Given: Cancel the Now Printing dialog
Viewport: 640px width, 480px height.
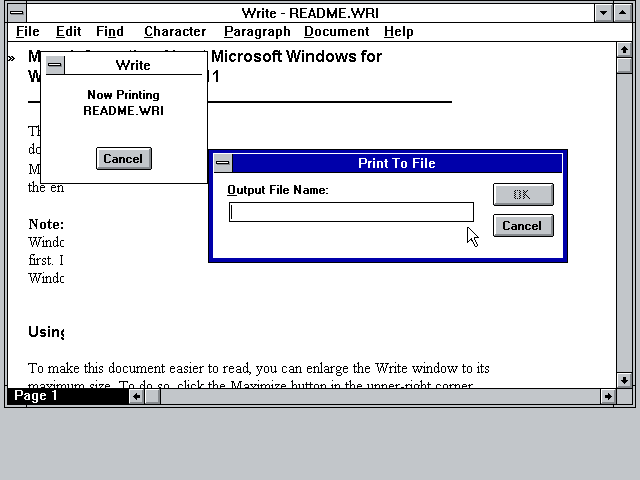Looking at the screenshot, I should tap(124, 158).
